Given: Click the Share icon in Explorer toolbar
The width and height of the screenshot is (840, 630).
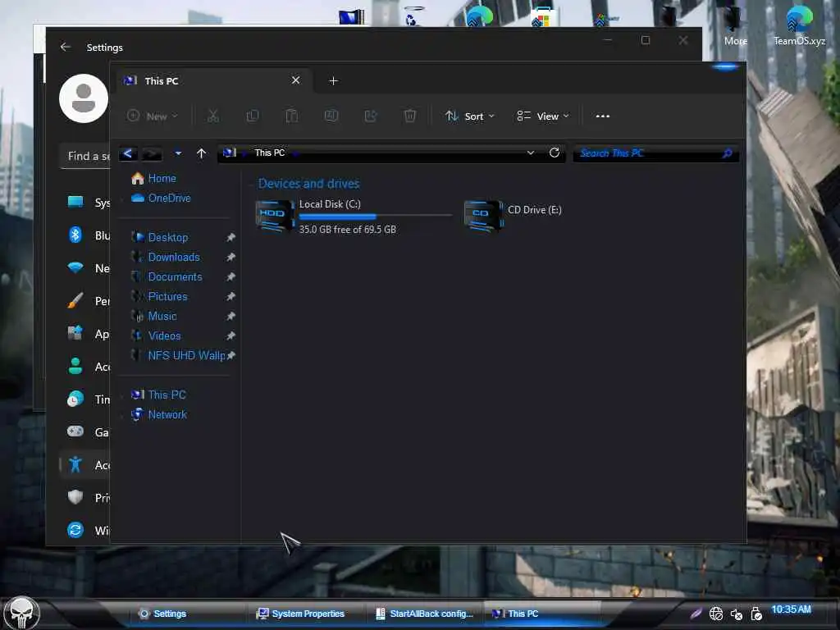Looking at the screenshot, I should point(371,116).
